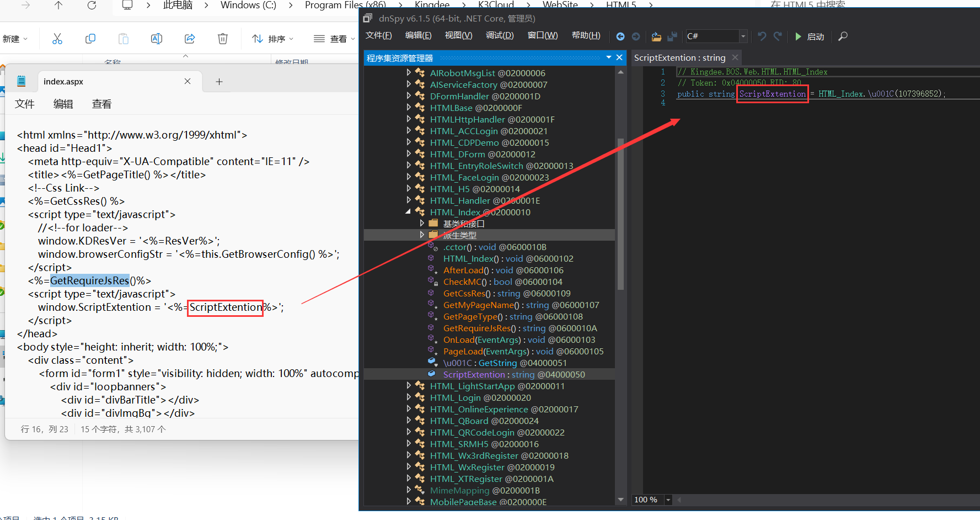Select HTML_QRCodeLogin class in tree

[x=497, y=432]
